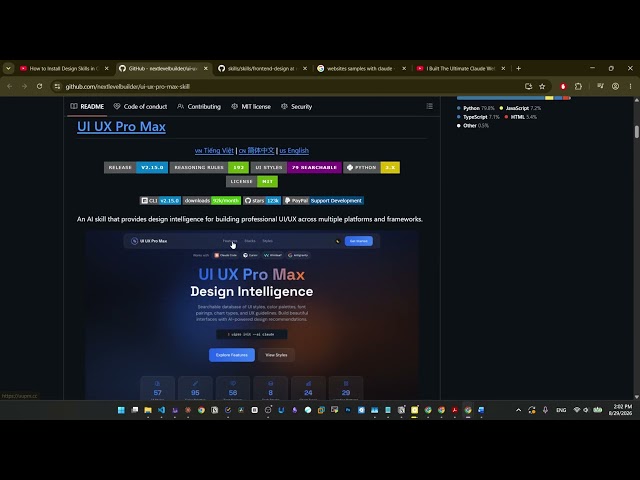Open File Explorer from the taskbar

click(x=148, y=410)
